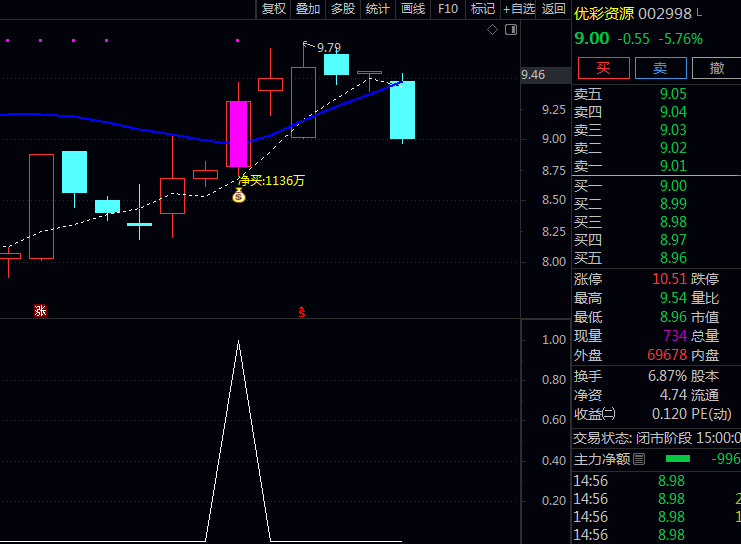Click the 净资 value 4.74
This screenshot has width=741, height=544.
pyautogui.click(x=673, y=395)
